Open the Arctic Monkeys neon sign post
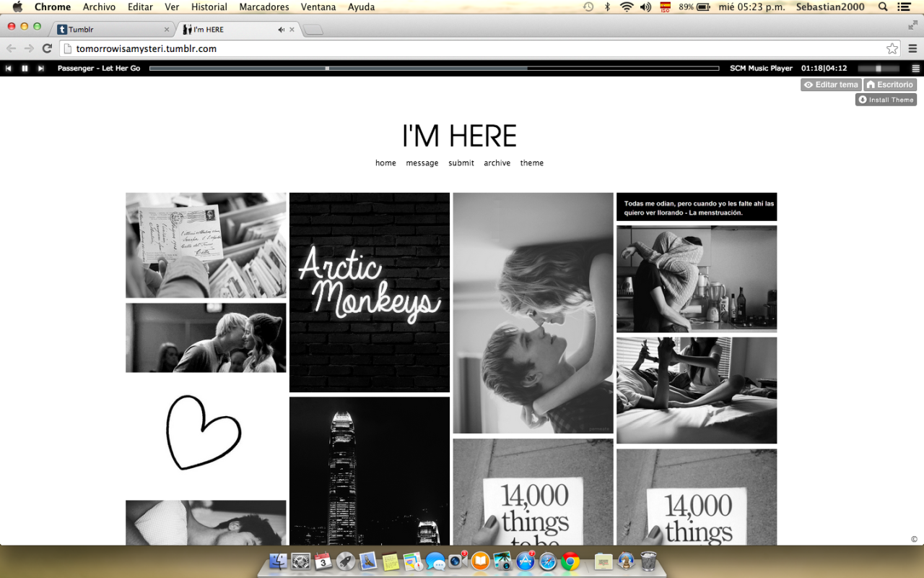This screenshot has height=578, width=924. [370, 292]
